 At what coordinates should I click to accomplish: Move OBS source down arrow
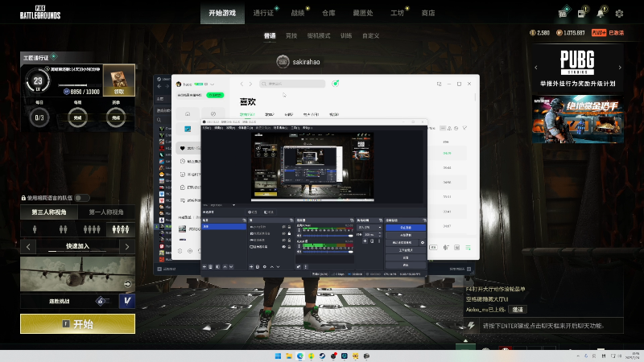pyautogui.click(x=278, y=267)
